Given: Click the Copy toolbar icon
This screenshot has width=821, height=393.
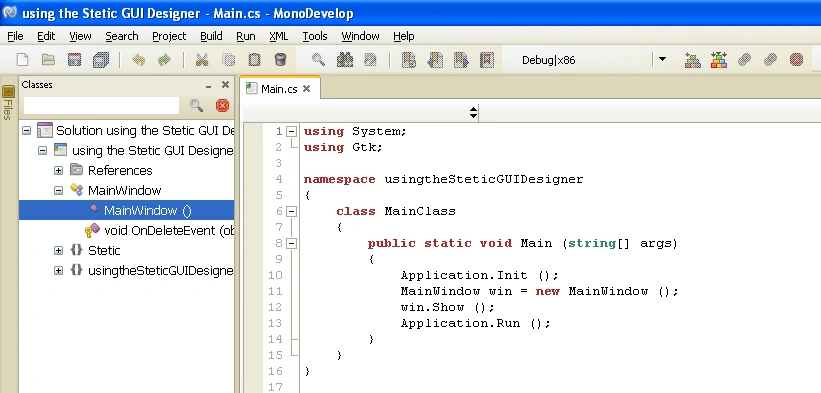Looking at the screenshot, I should click(x=228, y=60).
